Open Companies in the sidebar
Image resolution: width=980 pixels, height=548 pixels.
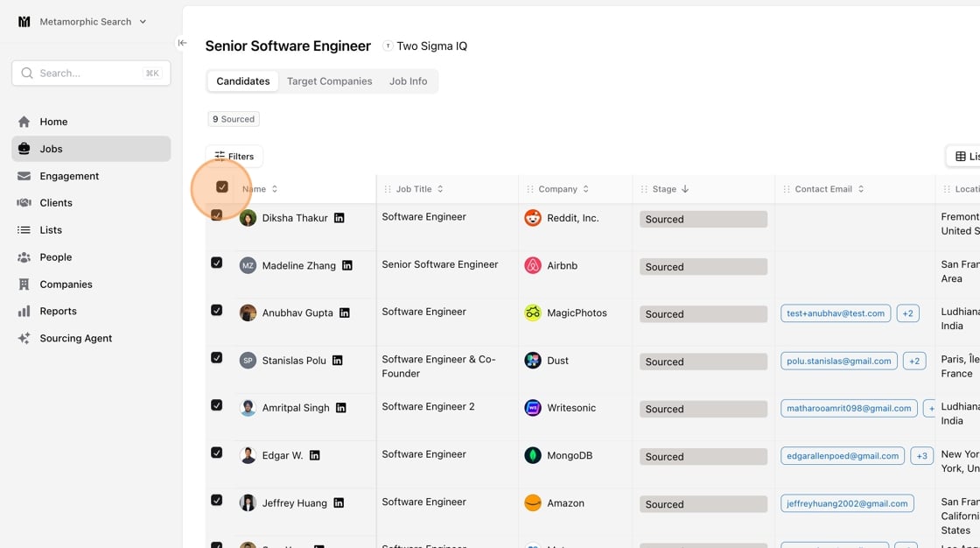pos(91,284)
